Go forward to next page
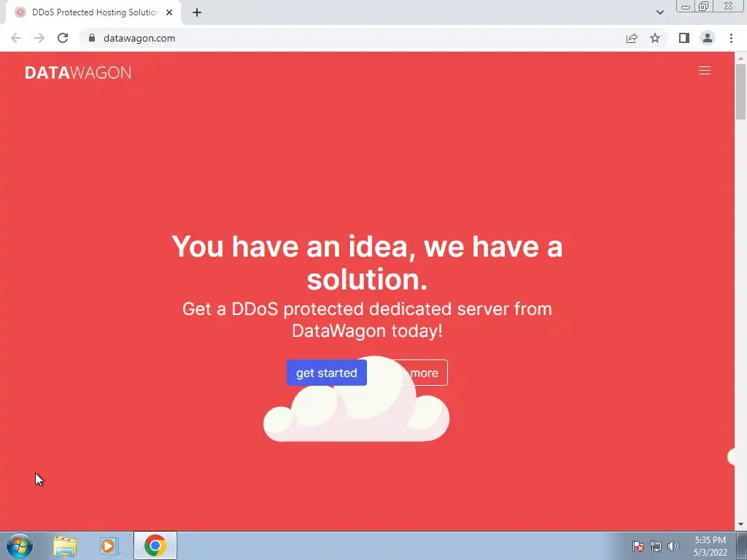The image size is (747, 560). pyautogui.click(x=39, y=38)
